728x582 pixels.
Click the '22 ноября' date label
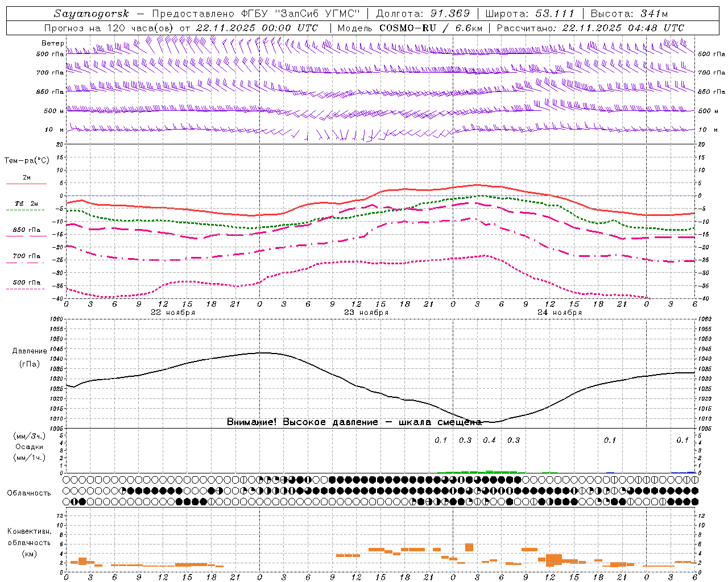[173, 313]
